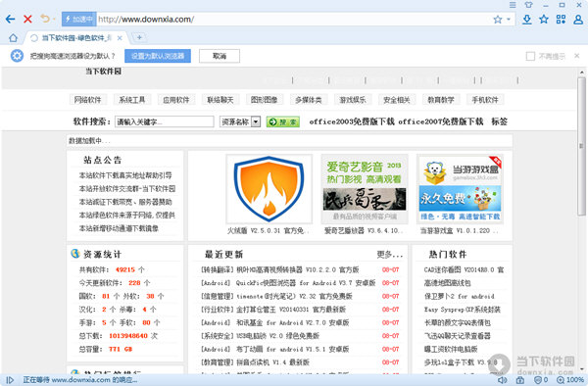Image resolution: width=588 pixels, height=386 pixels.
Task: Click the browser back arrow
Action: click(x=10, y=20)
